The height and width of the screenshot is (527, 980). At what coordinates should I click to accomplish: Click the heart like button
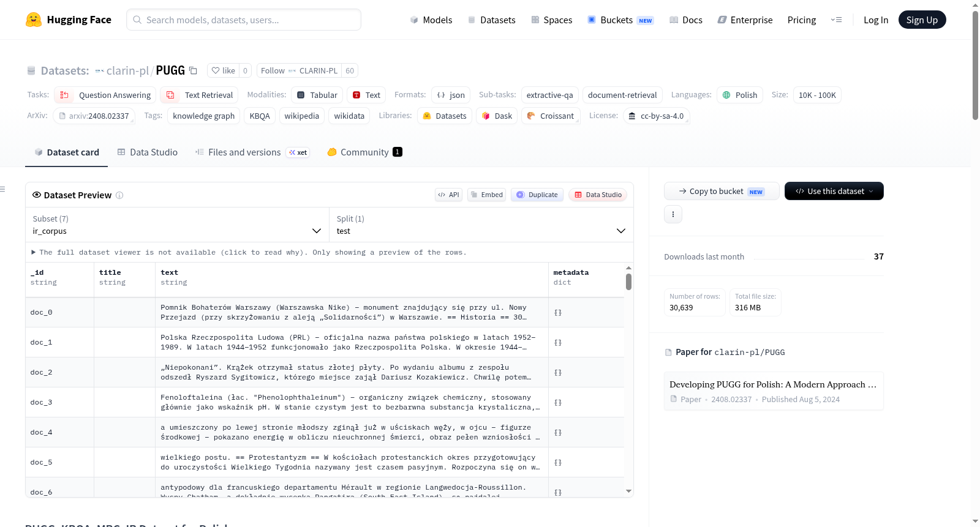pyautogui.click(x=223, y=70)
